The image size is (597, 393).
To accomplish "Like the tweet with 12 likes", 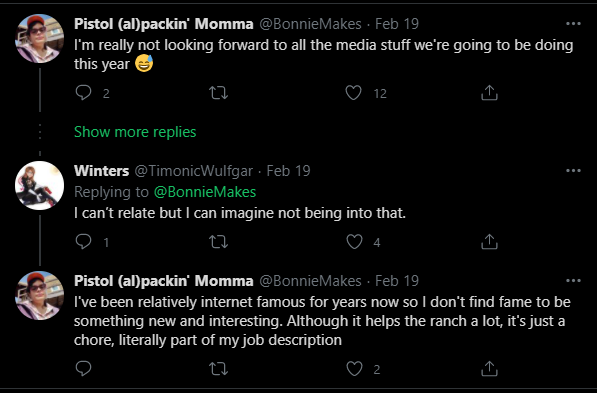I will coord(353,93).
